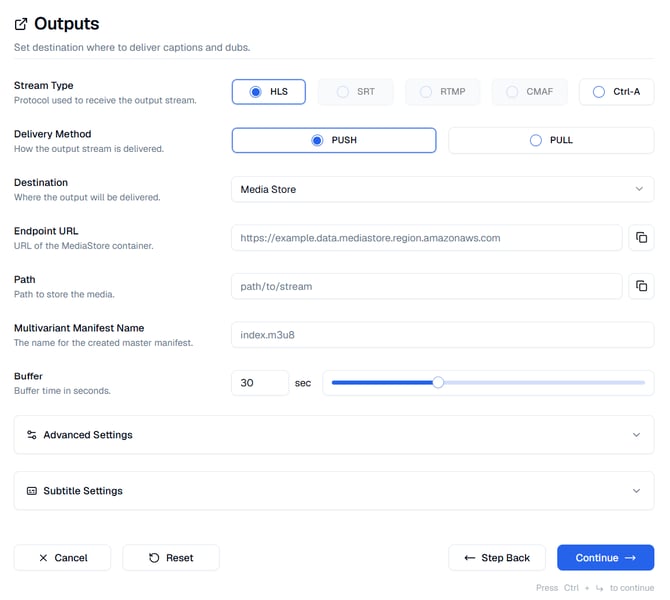Copy the Path value with copy icon
Viewport: 670px width, 600px height.
[641, 286]
